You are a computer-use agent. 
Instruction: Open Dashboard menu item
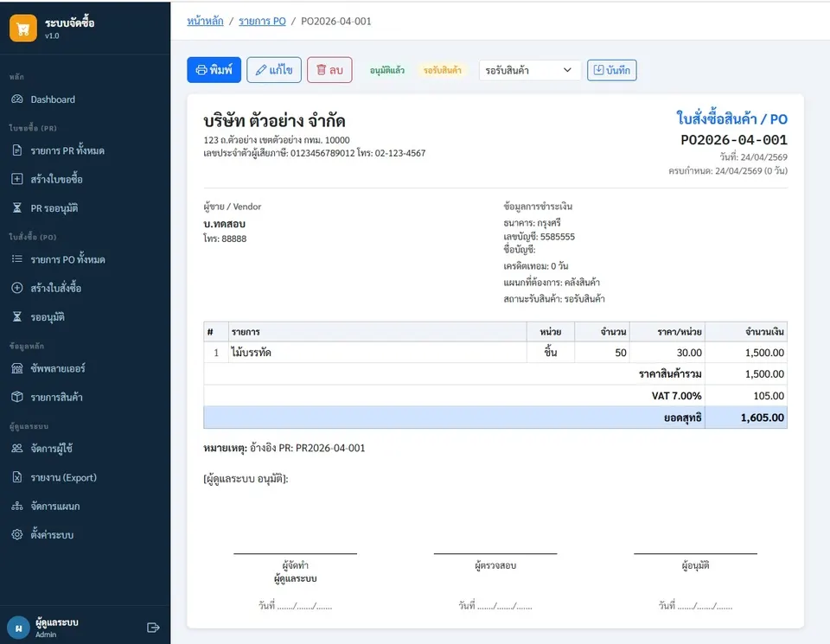[86, 99]
